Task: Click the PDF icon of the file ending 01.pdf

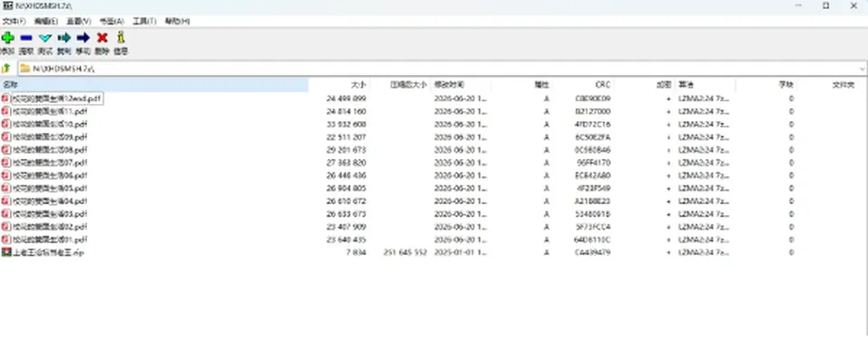Action: (x=6, y=239)
